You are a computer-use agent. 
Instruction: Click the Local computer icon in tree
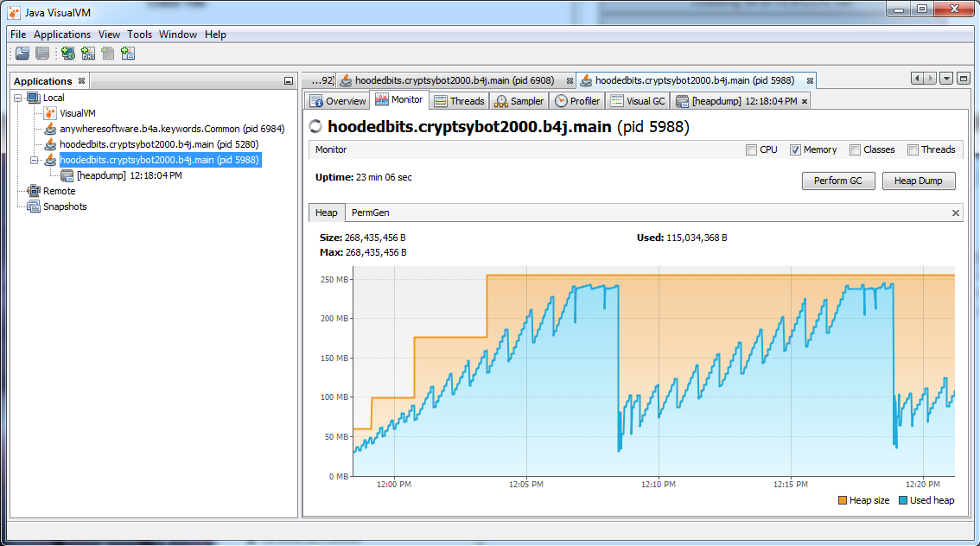click(x=34, y=98)
